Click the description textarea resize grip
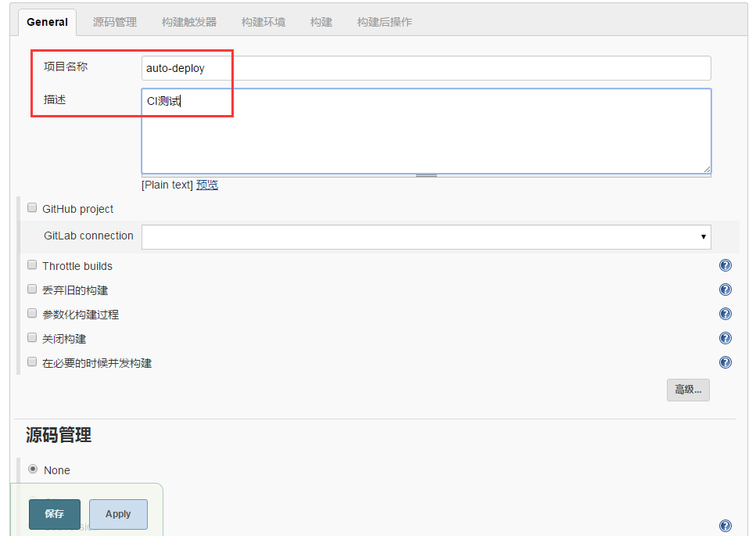 point(706,169)
